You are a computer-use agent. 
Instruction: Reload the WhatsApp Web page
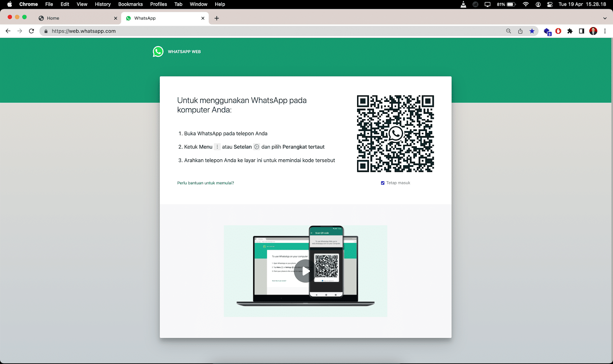[31, 31]
